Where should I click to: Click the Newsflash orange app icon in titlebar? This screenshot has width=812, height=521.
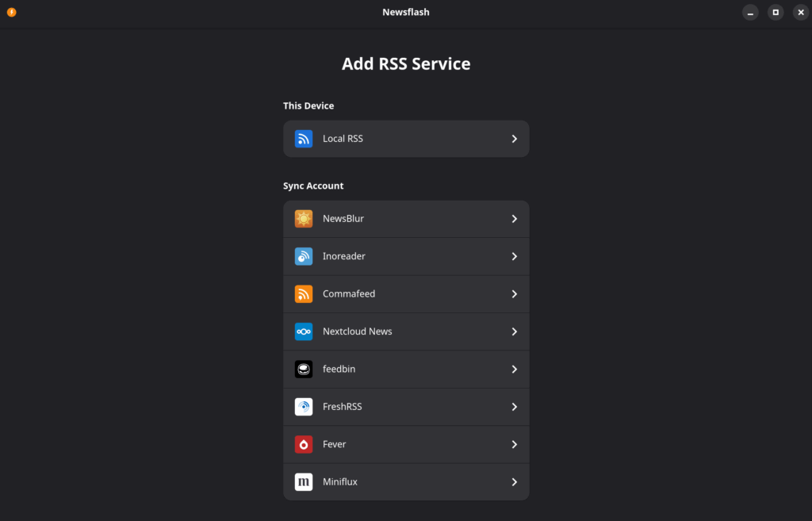point(11,12)
